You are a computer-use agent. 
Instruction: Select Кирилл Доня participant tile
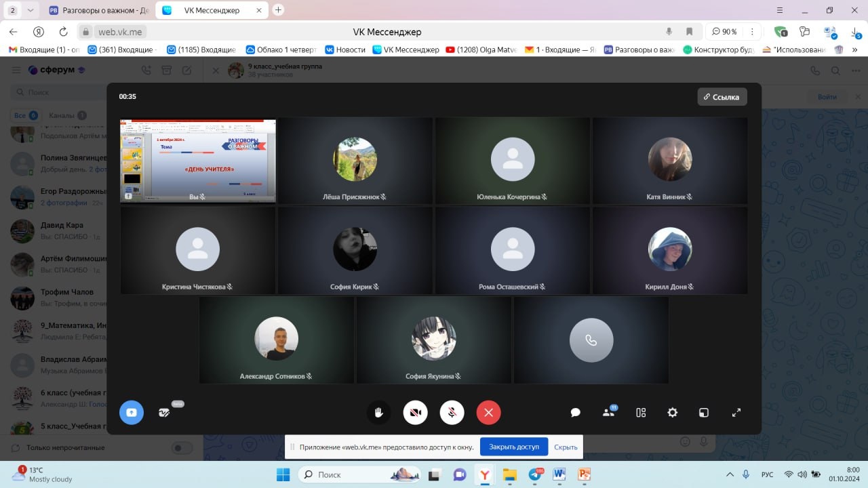click(670, 250)
